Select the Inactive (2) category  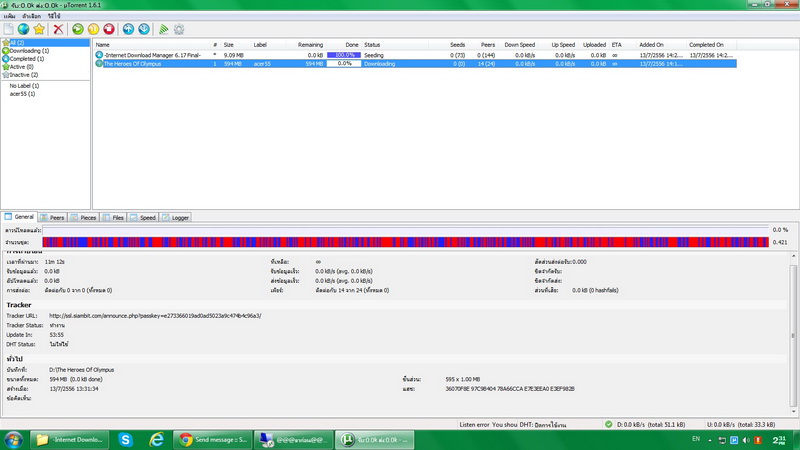click(x=23, y=74)
